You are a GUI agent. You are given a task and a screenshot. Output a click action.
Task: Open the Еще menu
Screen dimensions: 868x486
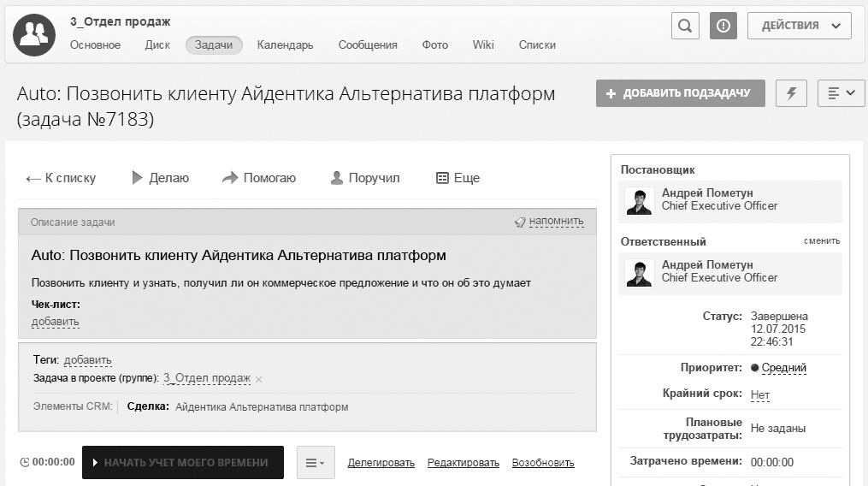click(458, 178)
